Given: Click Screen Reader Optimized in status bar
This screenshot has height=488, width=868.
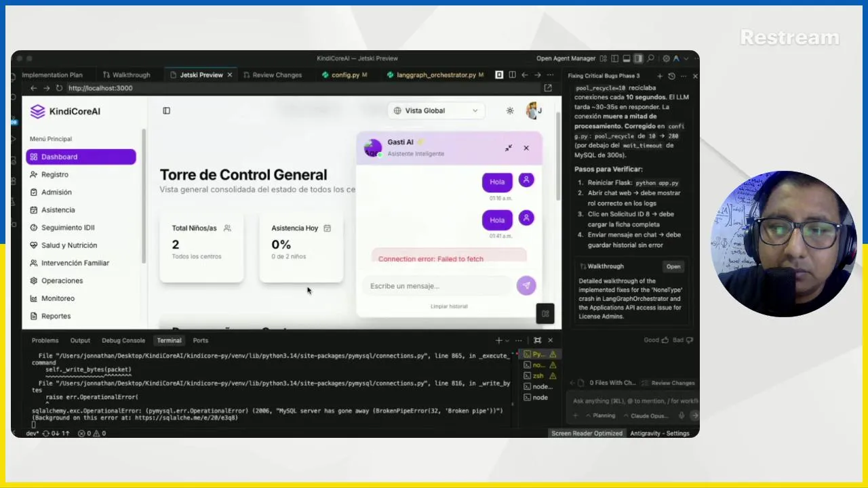Looking at the screenshot, I should click(x=587, y=433).
